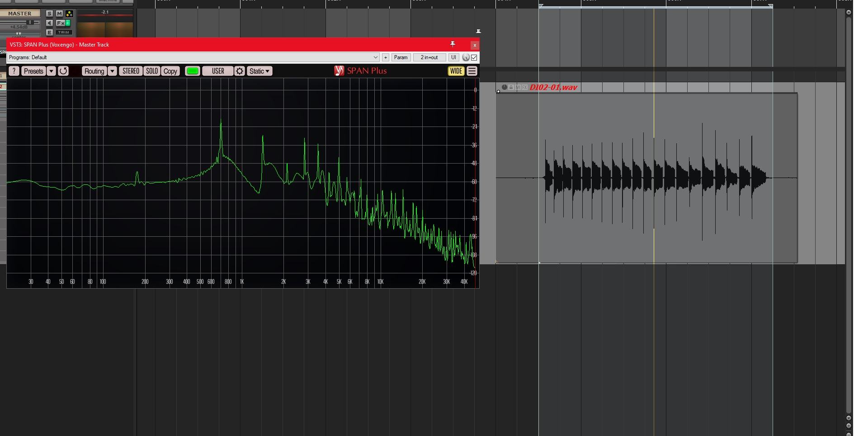Mute item with the M icon on D102-01.wav

[x=518, y=87]
